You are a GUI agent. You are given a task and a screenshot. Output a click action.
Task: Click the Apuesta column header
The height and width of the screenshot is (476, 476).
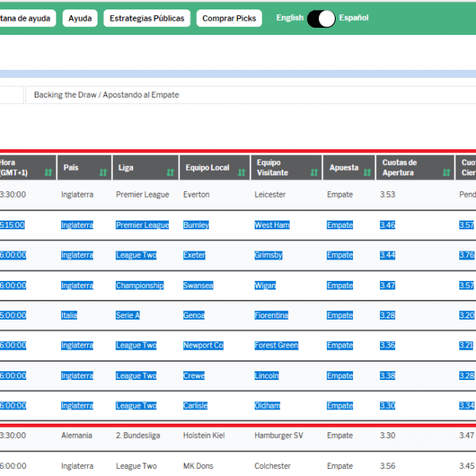pyautogui.click(x=349, y=167)
